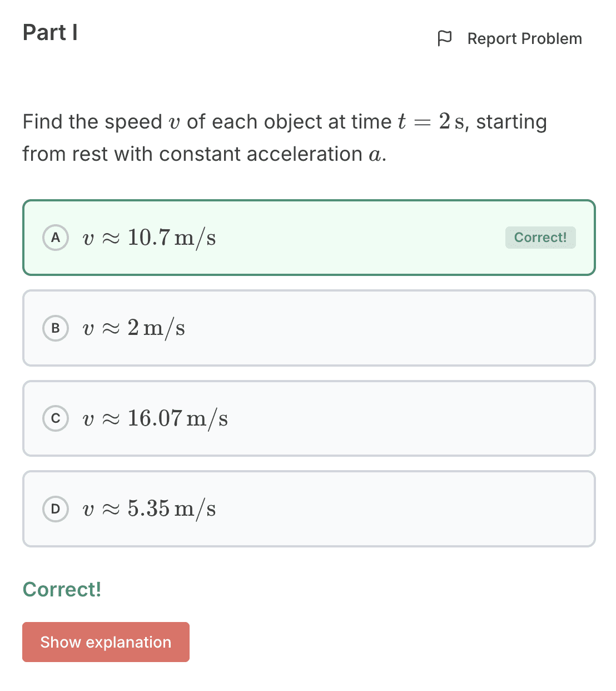
Task: Click the Show explanation button
Action: 106,642
